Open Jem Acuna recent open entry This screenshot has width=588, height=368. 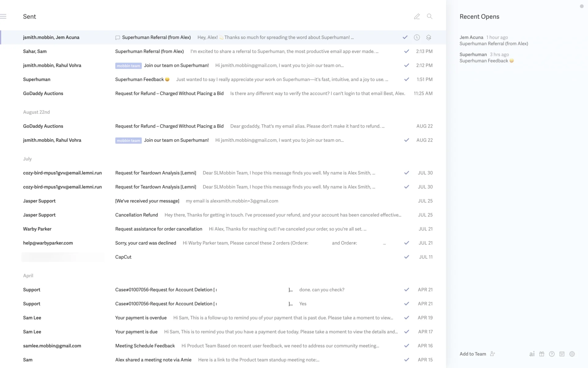[x=493, y=40]
